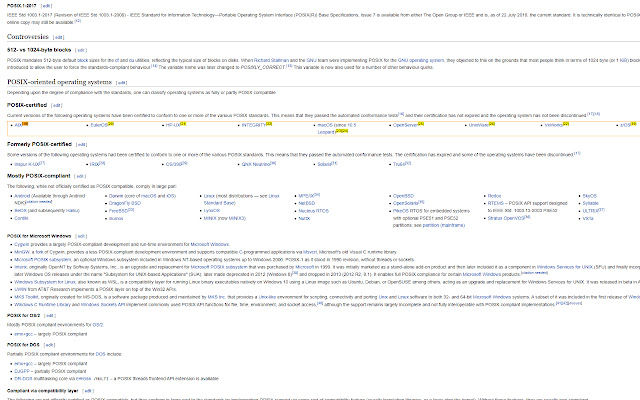Follow the Nucleus RTOS link
This screenshot has width=640, height=400.
(313, 211)
